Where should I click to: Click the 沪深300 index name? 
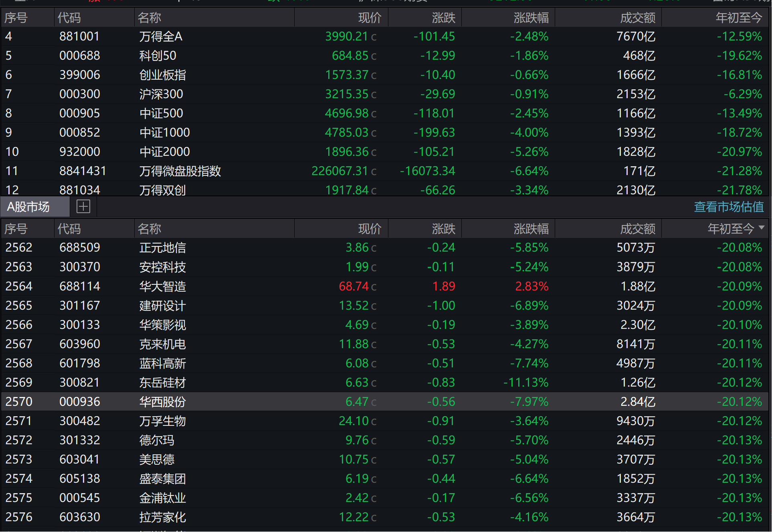(x=161, y=94)
